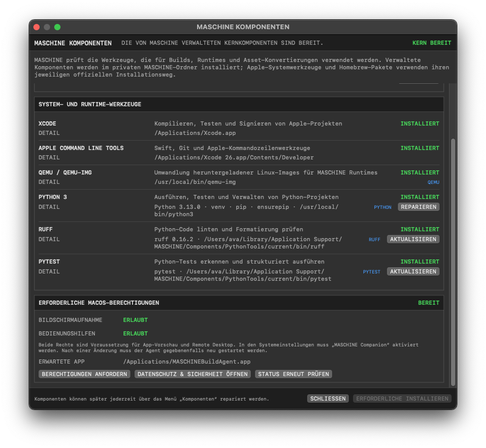The height and width of the screenshot is (448, 486).
Task: Click the window title MASCHINE KOMPONENTEN
Action: [x=243, y=27]
